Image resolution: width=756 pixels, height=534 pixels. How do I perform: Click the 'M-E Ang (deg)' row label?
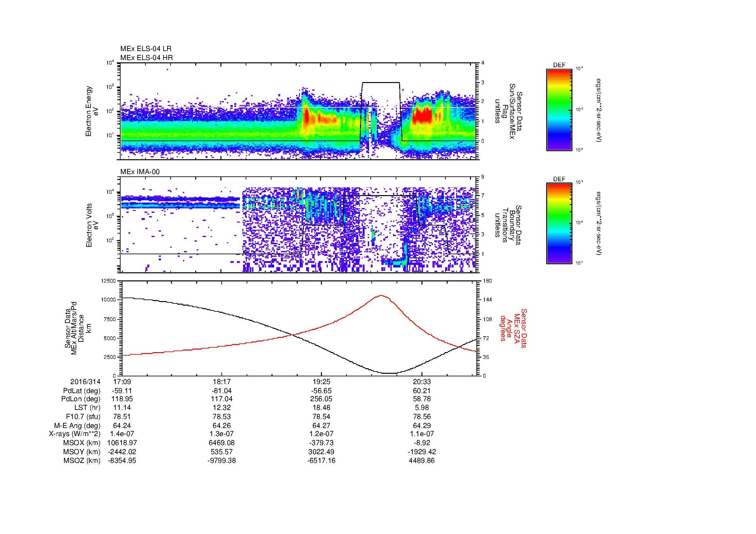click(x=77, y=425)
